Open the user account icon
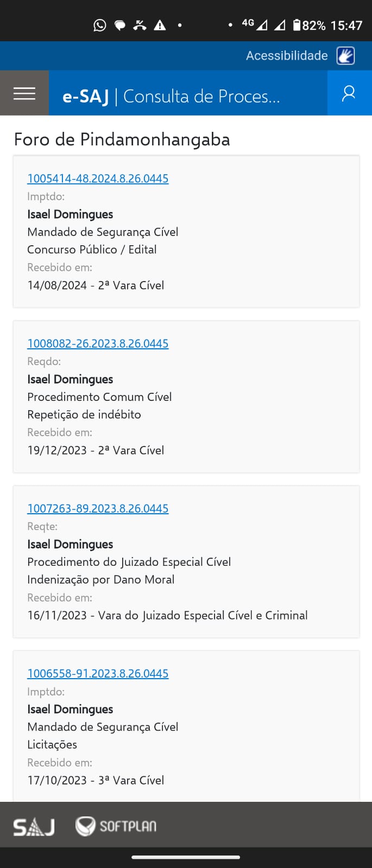 tap(349, 93)
